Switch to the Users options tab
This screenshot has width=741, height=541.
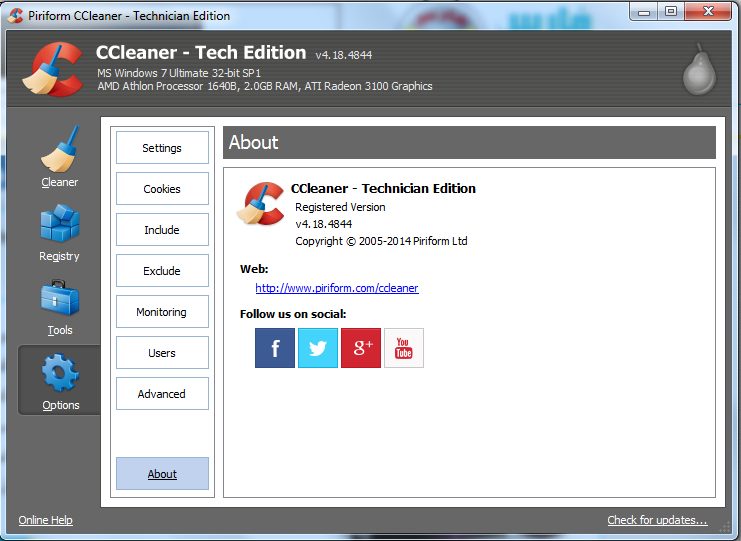(x=162, y=353)
